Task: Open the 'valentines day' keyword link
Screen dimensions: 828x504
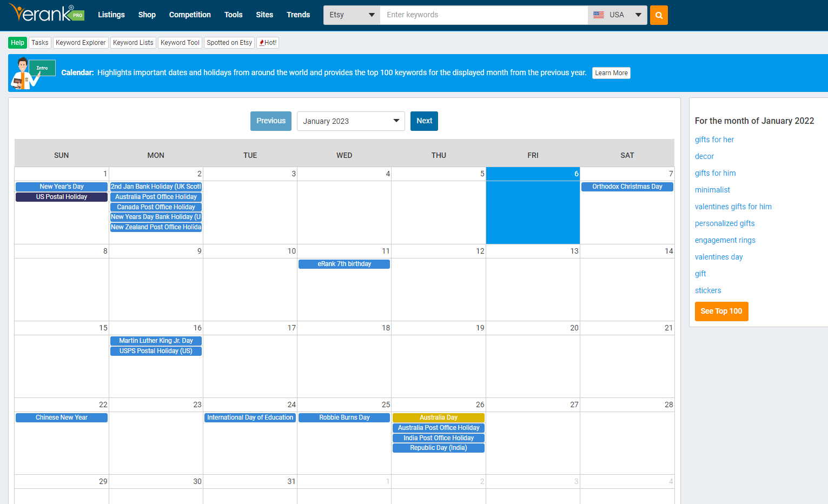Action: pos(719,257)
